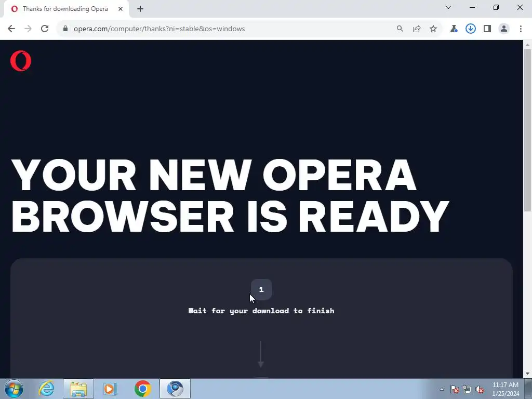Open Windows Media Player from taskbar
The image size is (532, 399).
pos(110,389)
